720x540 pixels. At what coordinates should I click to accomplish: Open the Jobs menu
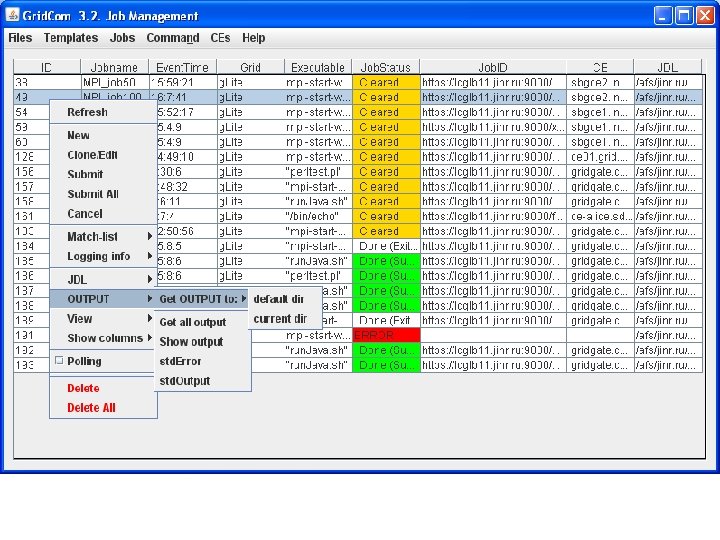point(122,38)
